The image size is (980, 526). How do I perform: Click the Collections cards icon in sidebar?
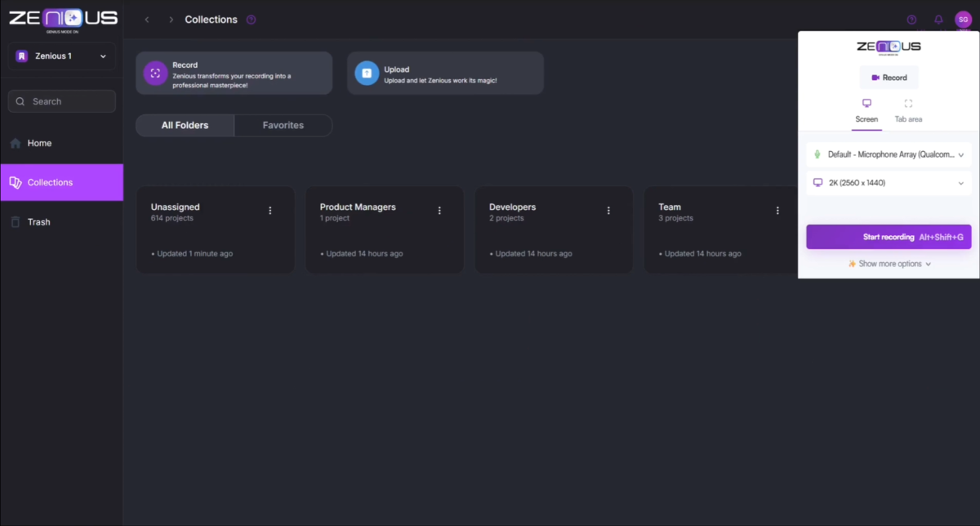[16, 182]
